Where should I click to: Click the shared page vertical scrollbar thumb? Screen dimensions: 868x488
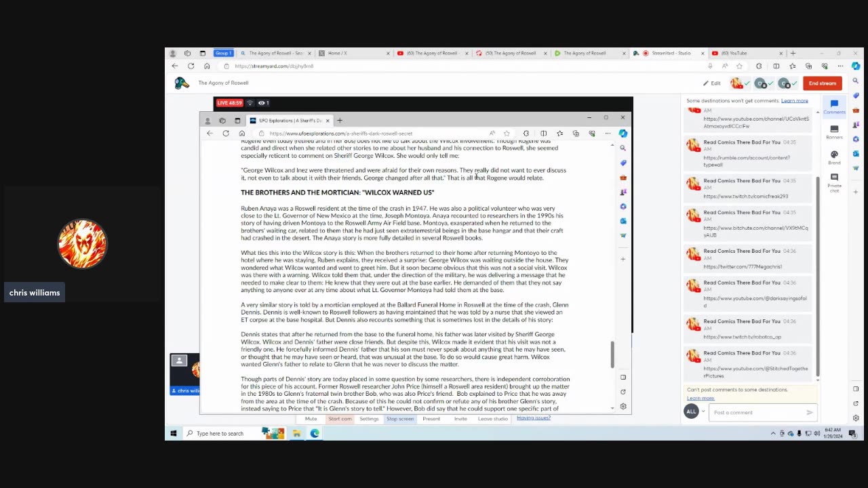click(x=612, y=354)
